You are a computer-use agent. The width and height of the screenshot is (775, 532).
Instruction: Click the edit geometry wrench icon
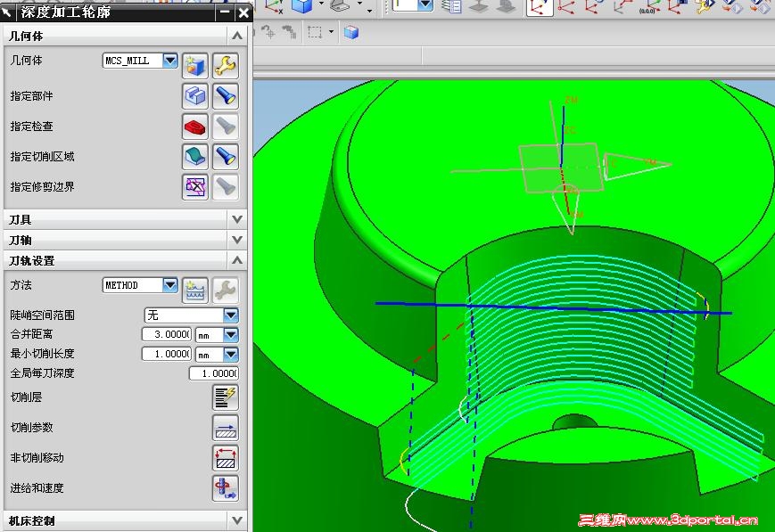click(226, 65)
